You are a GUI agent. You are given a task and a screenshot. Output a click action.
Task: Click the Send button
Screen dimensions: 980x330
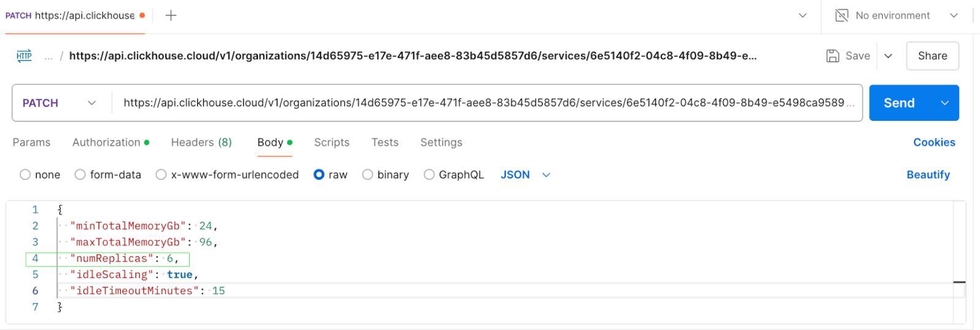tap(899, 103)
